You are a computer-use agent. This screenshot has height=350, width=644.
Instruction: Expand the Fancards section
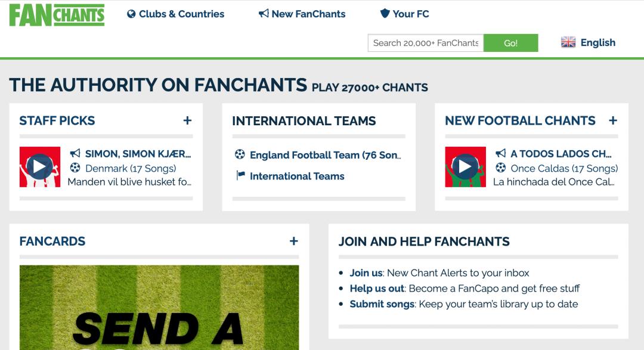pos(293,241)
